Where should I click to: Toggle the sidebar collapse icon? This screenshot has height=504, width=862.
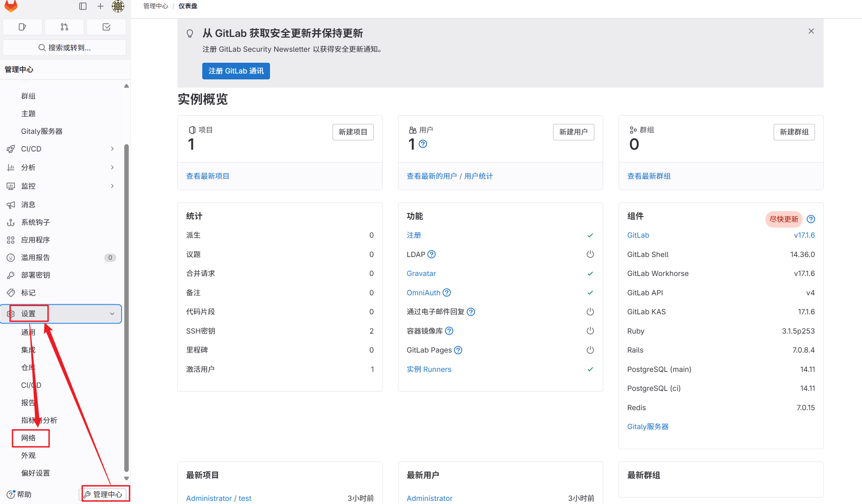click(83, 6)
